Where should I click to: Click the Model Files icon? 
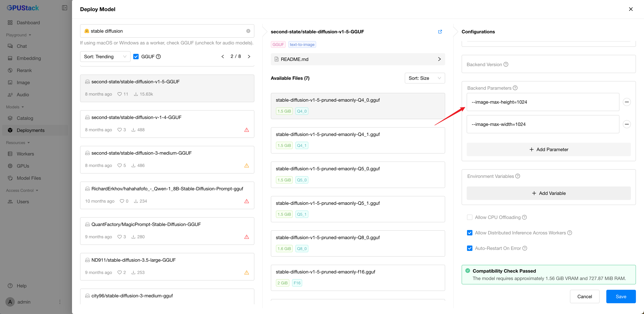tap(10, 178)
